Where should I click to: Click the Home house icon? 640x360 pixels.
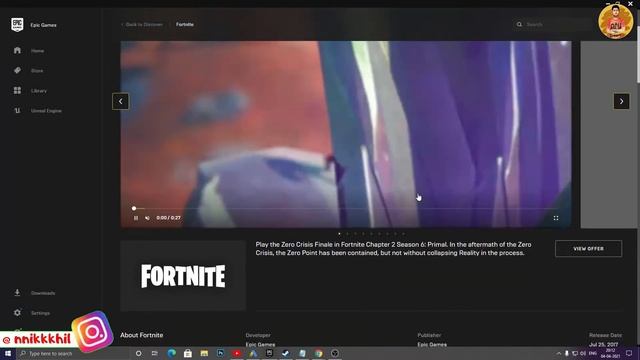pos(17,51)
